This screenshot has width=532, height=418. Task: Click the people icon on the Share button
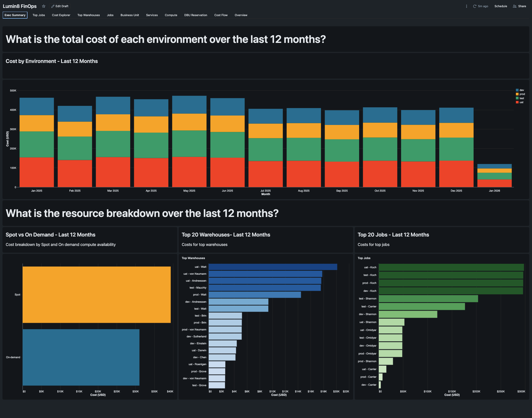point(515,6)
